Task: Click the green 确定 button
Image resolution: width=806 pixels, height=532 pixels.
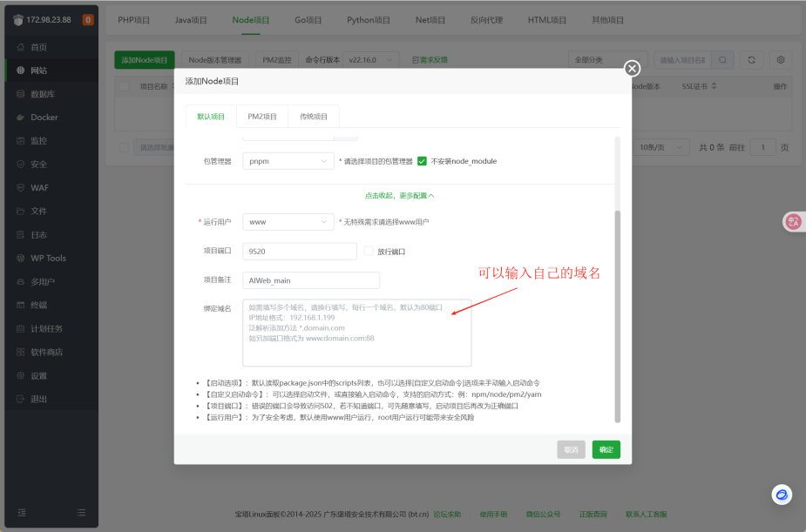Action: tap(606, 450)
